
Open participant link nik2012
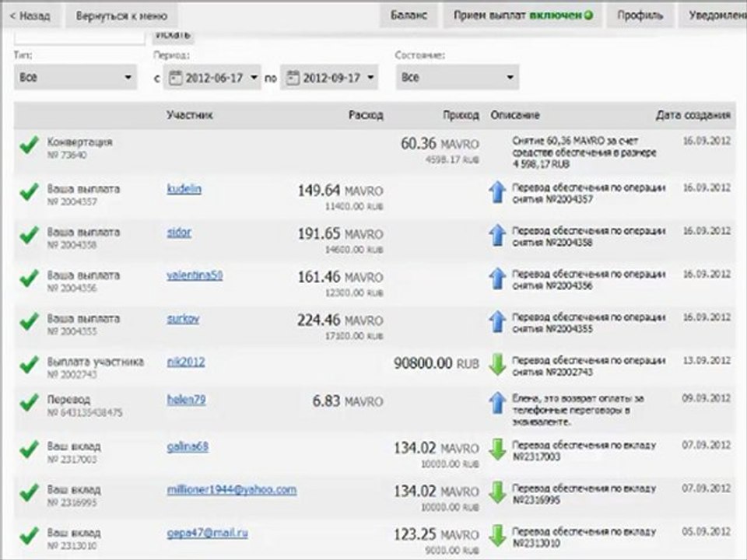(186, 362)
